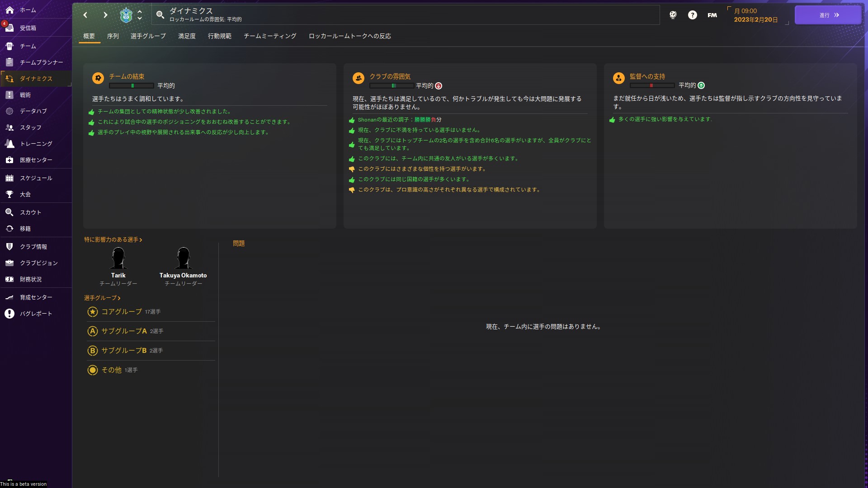Click the FM logo menu icon

pos(712,15)
